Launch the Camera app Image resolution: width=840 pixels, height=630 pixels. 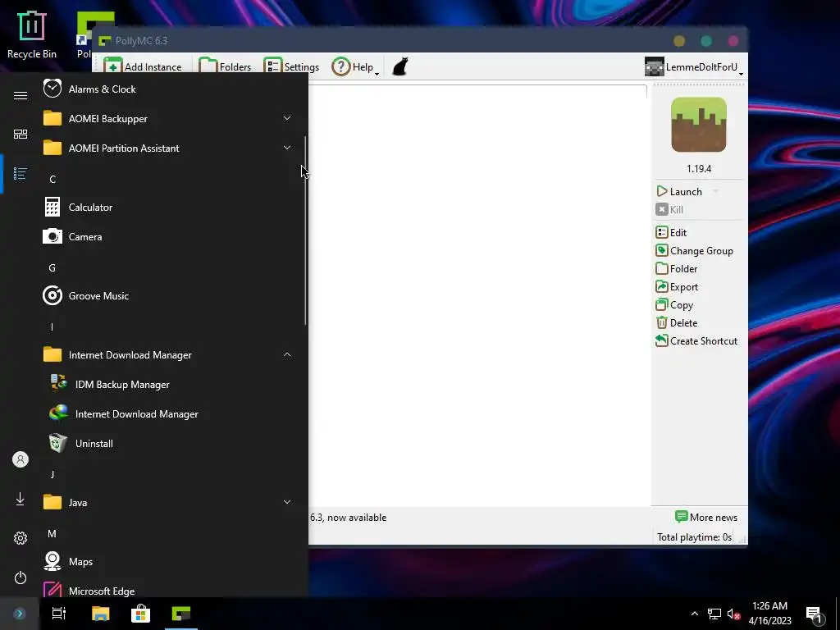coord(169,236)
